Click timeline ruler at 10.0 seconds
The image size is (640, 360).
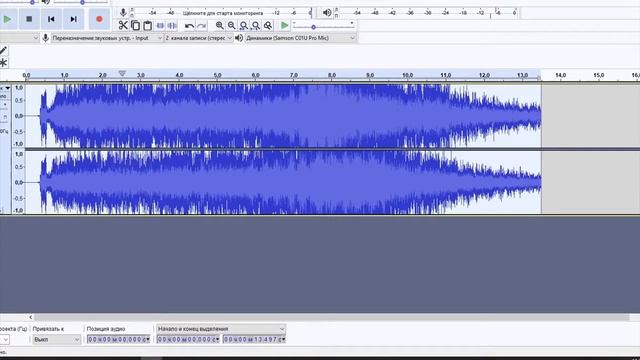point(407,76)
